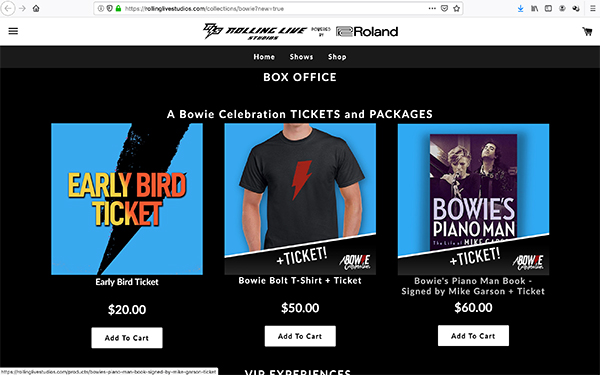Toggle the browser sidebar view icon
This screenshot has height=375, width=600.
pyautogui.click(x=548, y=8)
